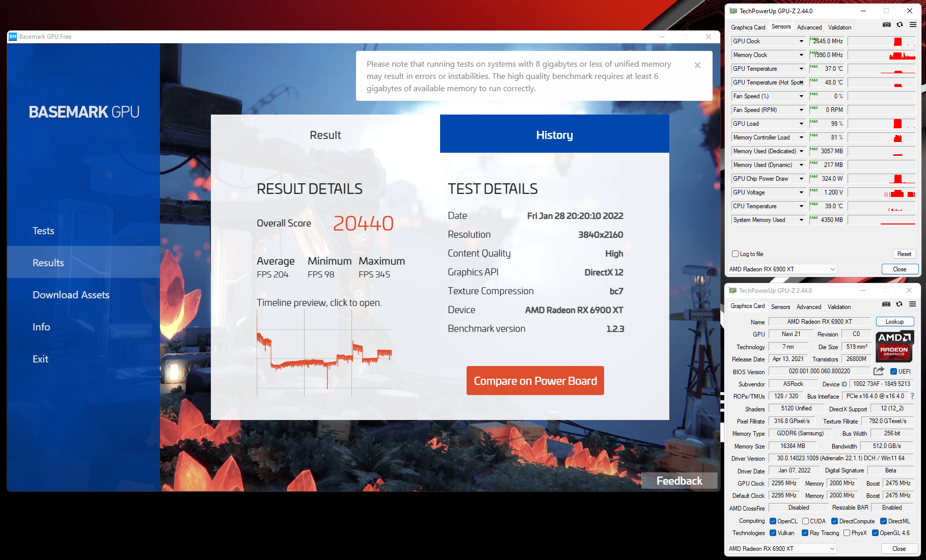Viewport: 926px width, 560px height.
Task: Open Graphics Card tab in upper GPU-Z window
Action: click(748, 27)
